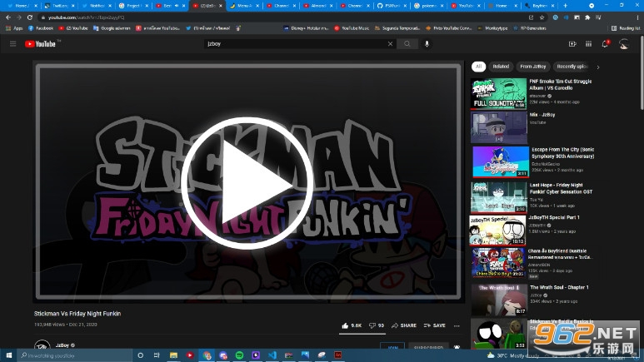
Task: Click the JzBoy channel name
Action: 62,345
